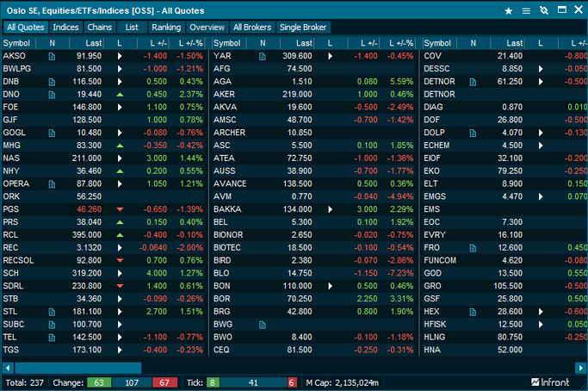Viewport: 588px width, 391px height.
Task: Click NAS last price 211.000
Action: 87,158
